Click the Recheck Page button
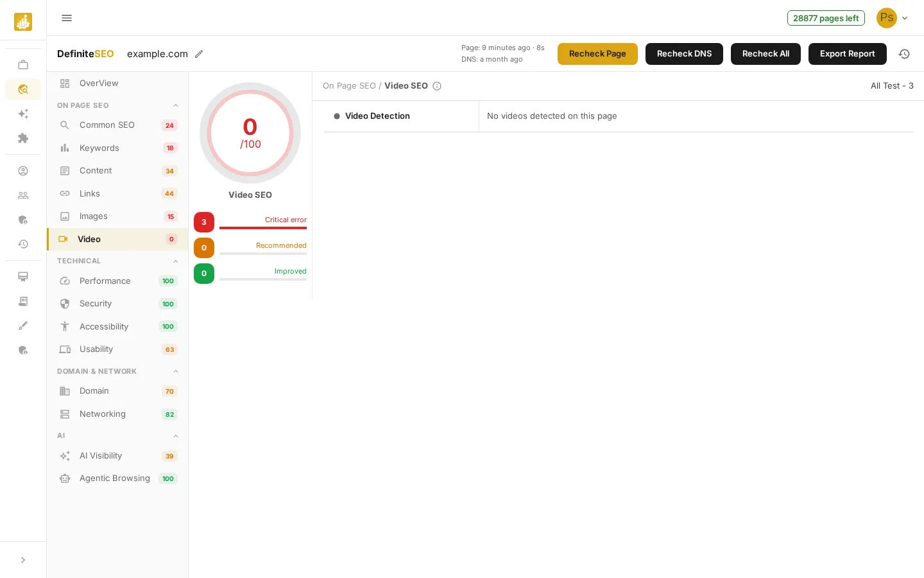The image size is (924, 578). point(597,54)
